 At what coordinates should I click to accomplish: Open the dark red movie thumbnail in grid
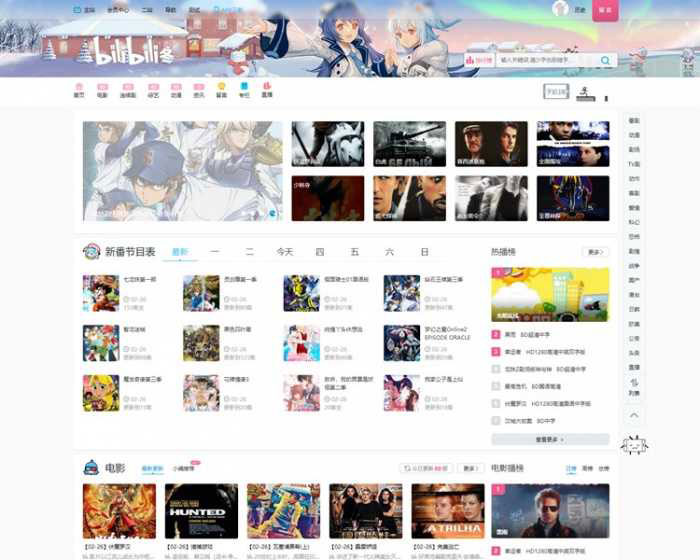328,198
